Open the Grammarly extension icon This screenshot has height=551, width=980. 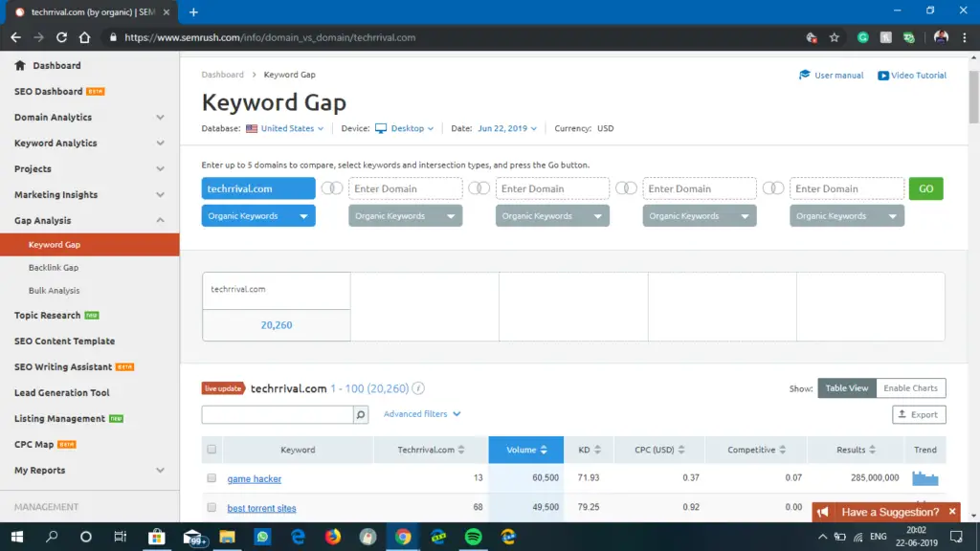(x=862, y=37)
